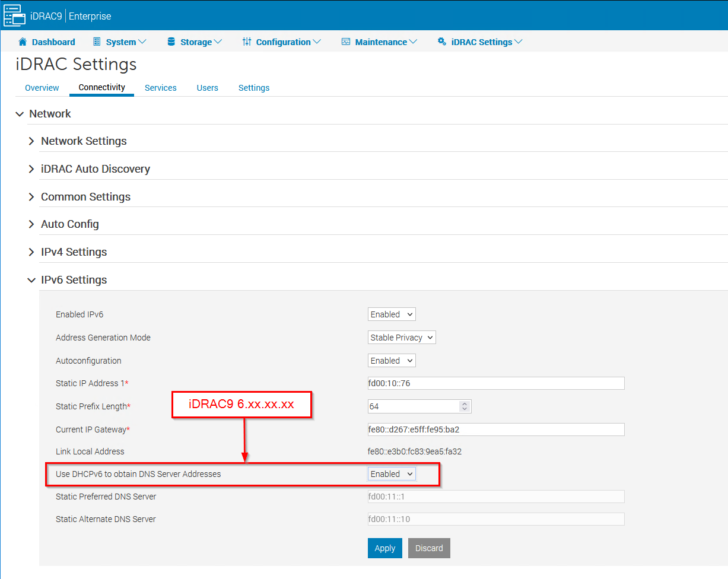The image size is (728, 579).
Task: Open the Address Generation Mode dropdown
Action: (x=401, y=337)
